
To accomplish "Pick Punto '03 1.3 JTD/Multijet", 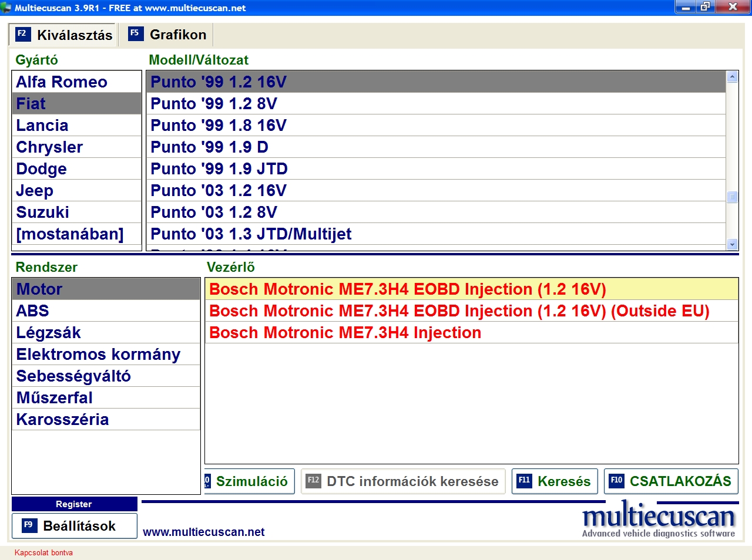I will pyautogui.click(x=436, y=234).
